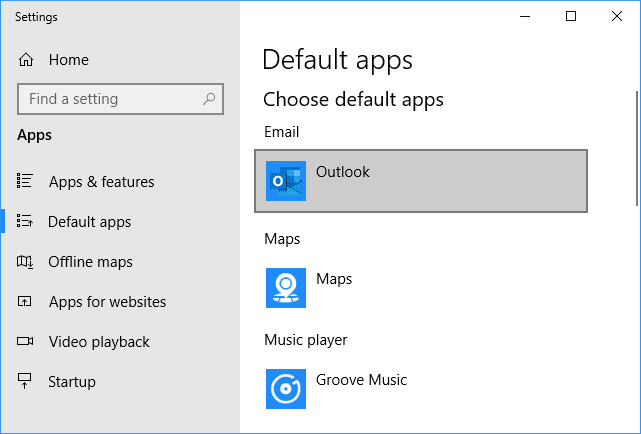The width and height of the screenshot is (641, 434).
Task: Click the 'Default apps' page title
Action: 337,60
